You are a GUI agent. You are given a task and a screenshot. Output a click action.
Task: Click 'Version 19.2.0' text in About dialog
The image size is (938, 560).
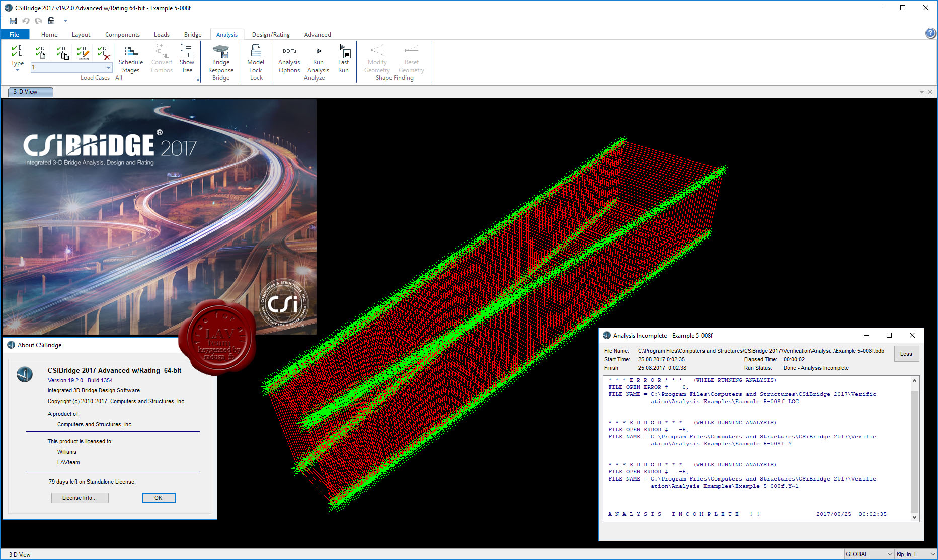click(65, 380)
